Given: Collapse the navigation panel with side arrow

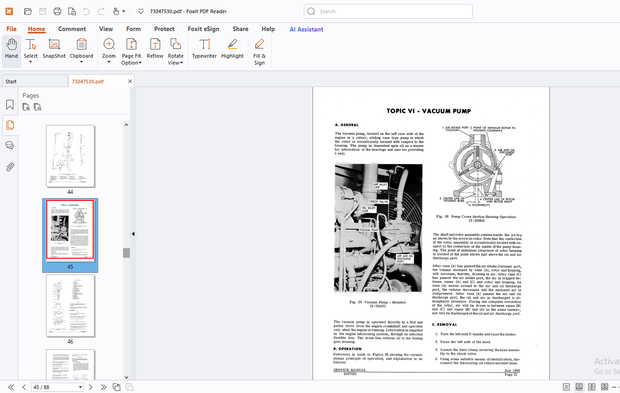Looking at the screenshot, I should (133, 234).
